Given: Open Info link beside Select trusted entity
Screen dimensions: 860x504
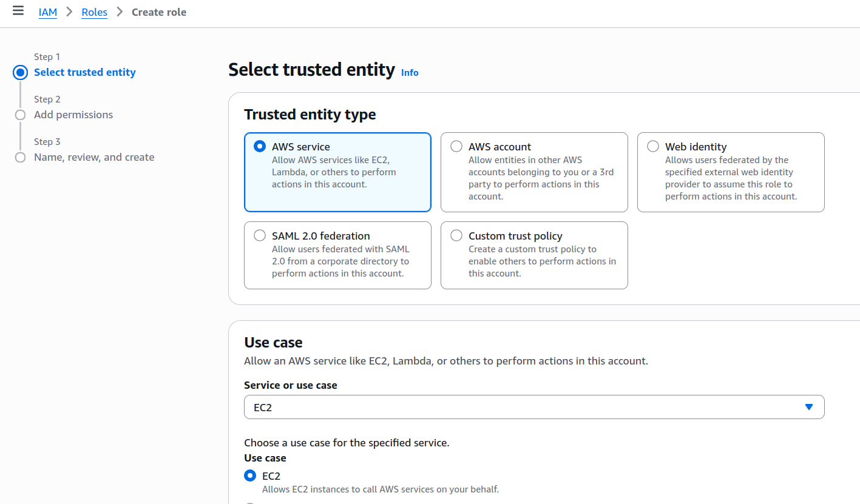Looking at the screenshot, I should click(x=410, y=73).
